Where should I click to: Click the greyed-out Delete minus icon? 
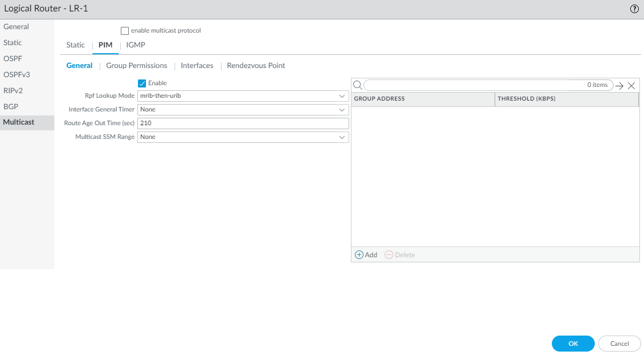389,255
